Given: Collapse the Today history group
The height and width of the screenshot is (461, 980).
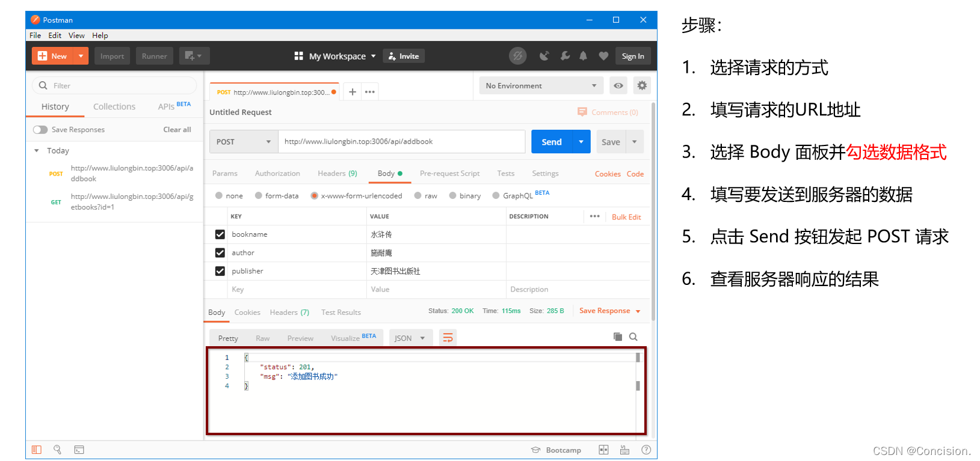Looking at the screenshot, I should coord(37,150).
